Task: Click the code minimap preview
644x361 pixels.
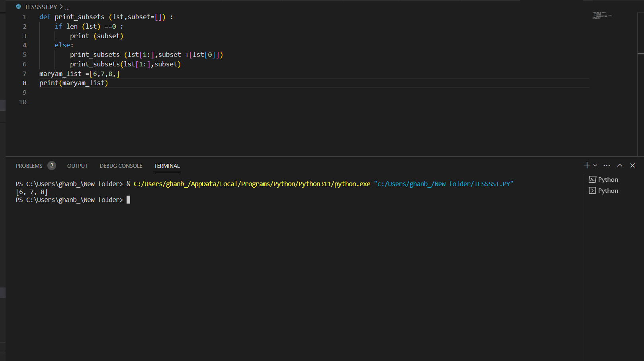Action: [x=602, y=16]
